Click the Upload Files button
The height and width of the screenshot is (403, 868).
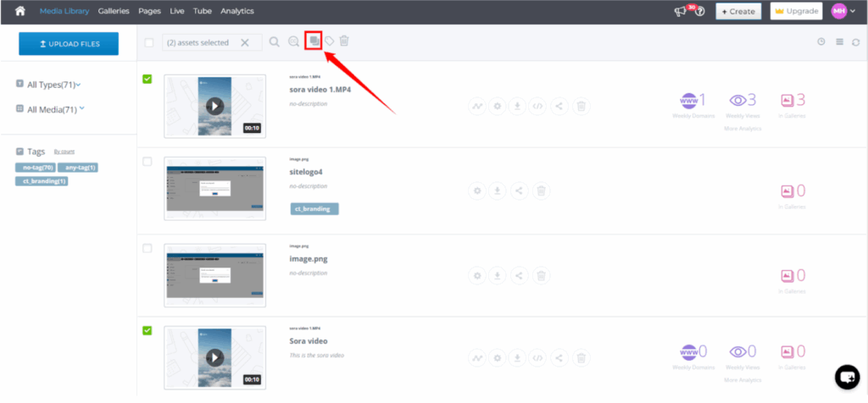pyautogui.click(x=69, y=43)
